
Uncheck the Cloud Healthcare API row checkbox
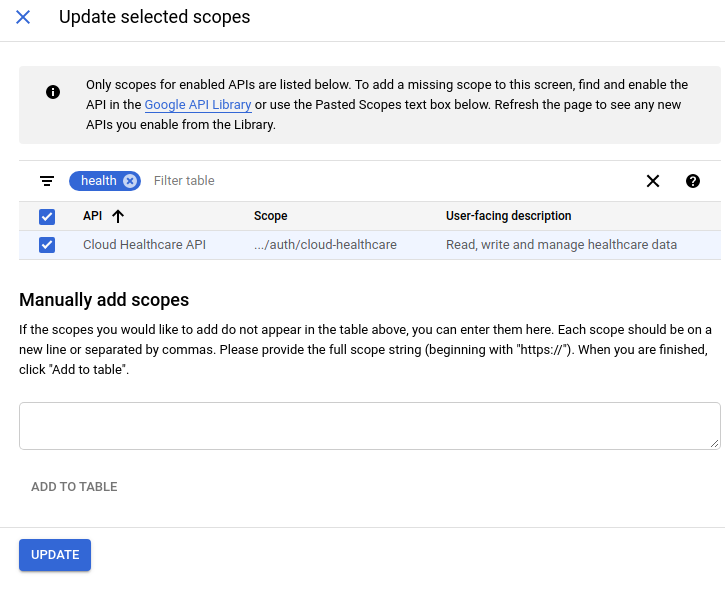coord(47,245)
